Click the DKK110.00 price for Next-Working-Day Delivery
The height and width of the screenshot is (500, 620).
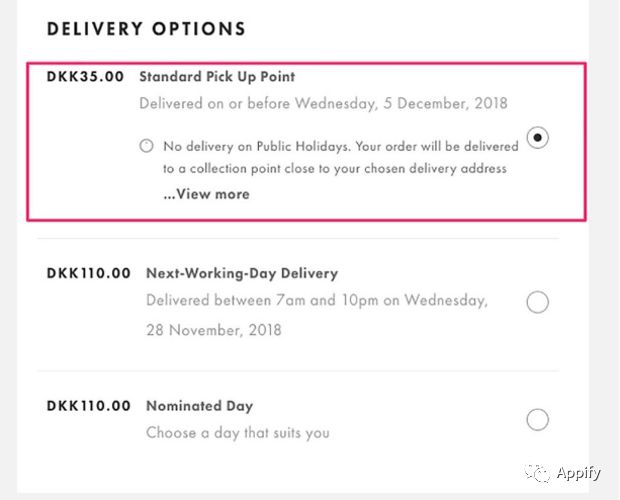coord(88,272)
